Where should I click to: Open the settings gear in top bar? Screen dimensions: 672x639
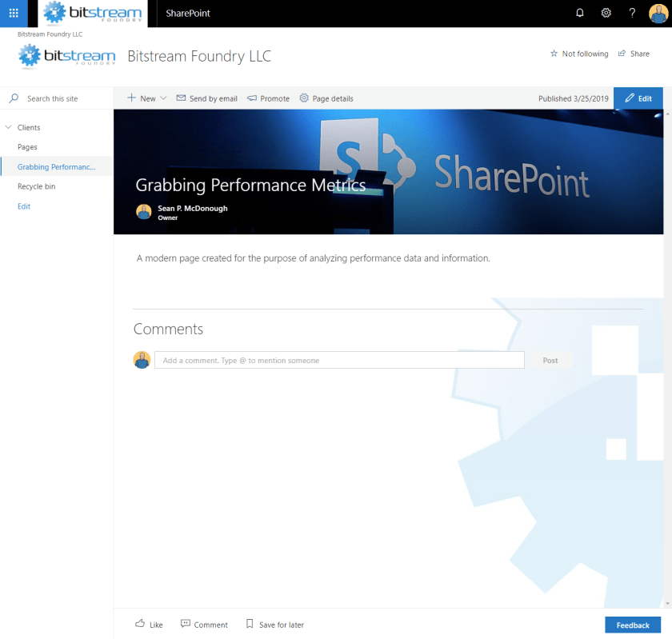(606, 13)
